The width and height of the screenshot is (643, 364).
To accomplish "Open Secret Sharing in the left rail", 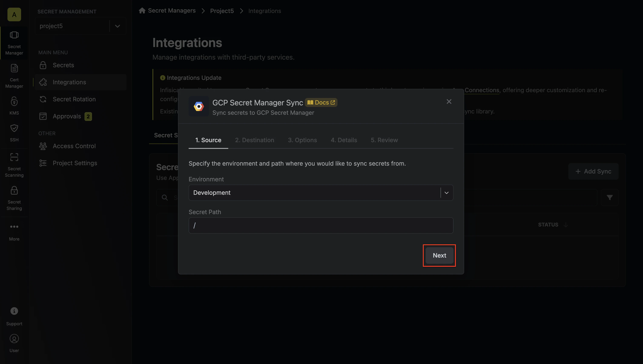I will point(14,198).
